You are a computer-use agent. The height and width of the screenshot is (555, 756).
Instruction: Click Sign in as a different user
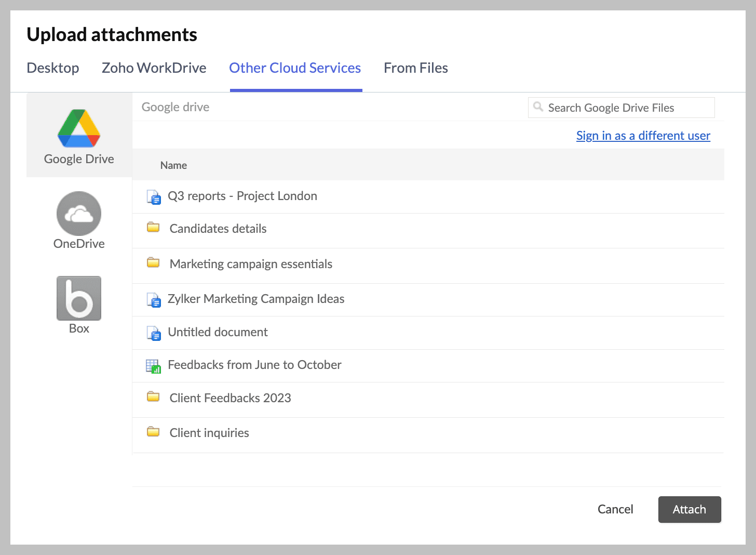643,136
